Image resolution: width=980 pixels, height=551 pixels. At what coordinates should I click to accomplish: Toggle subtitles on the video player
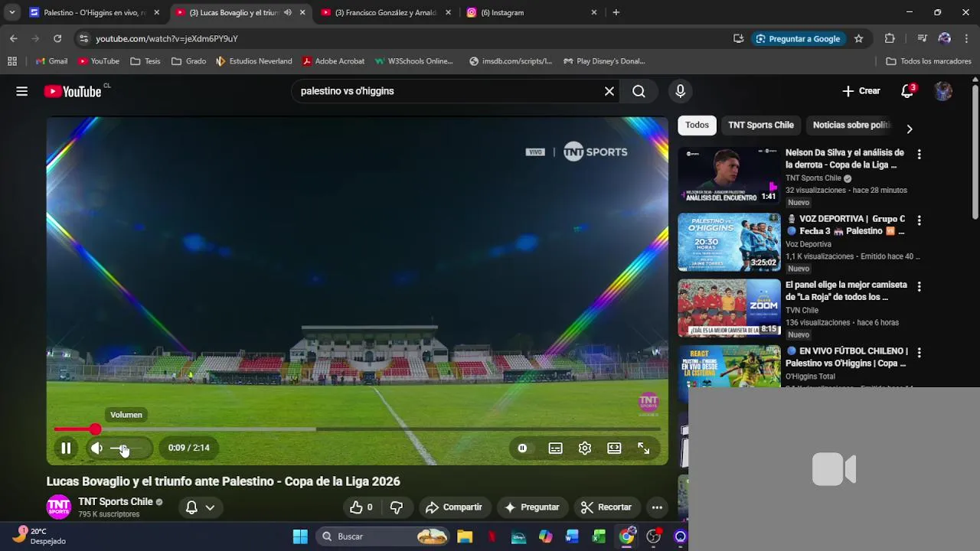point(555,448)
